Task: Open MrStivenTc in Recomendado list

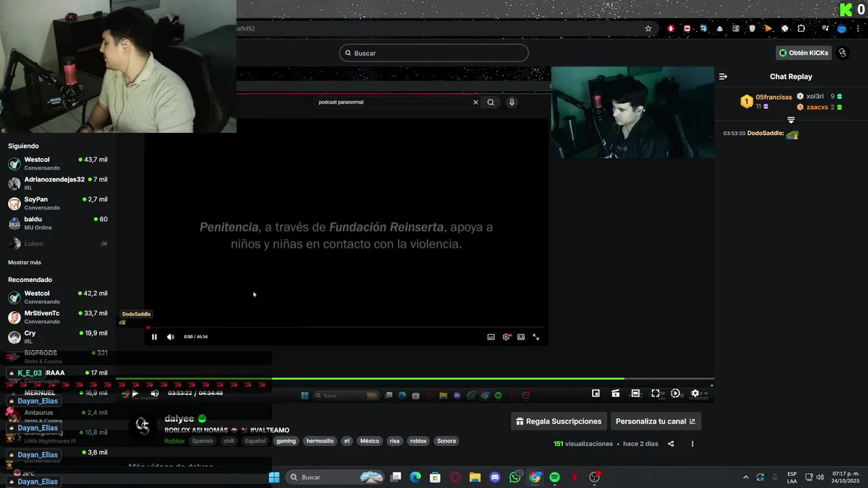Action: [58, 317]
